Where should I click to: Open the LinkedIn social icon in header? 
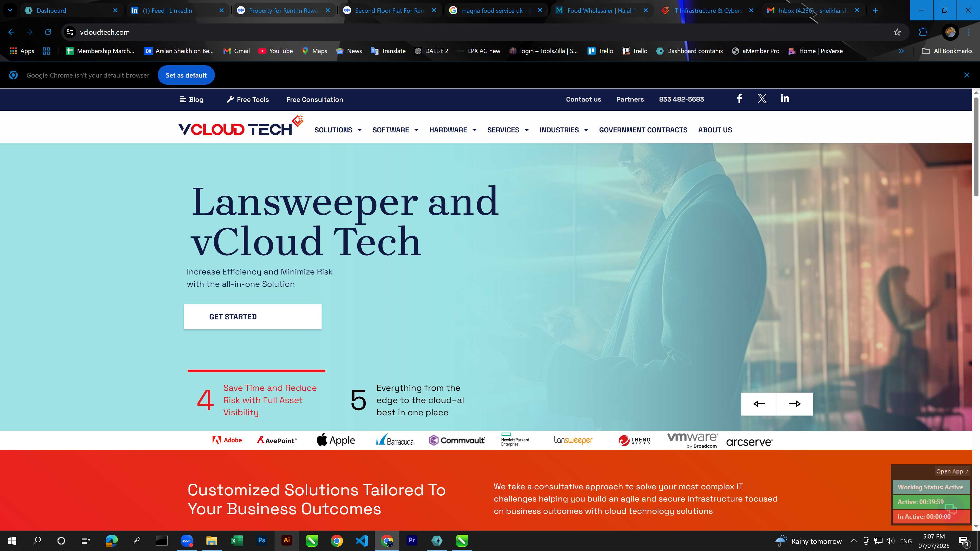coord(785,98)
